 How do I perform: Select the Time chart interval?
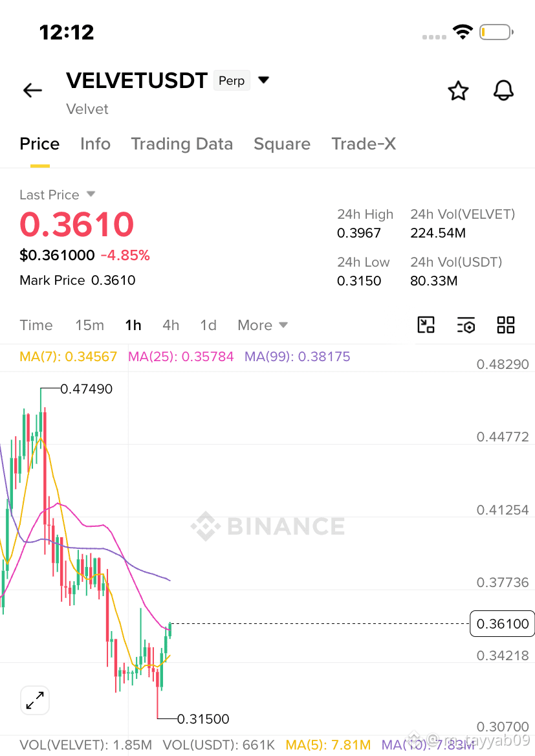click(36, 325)
